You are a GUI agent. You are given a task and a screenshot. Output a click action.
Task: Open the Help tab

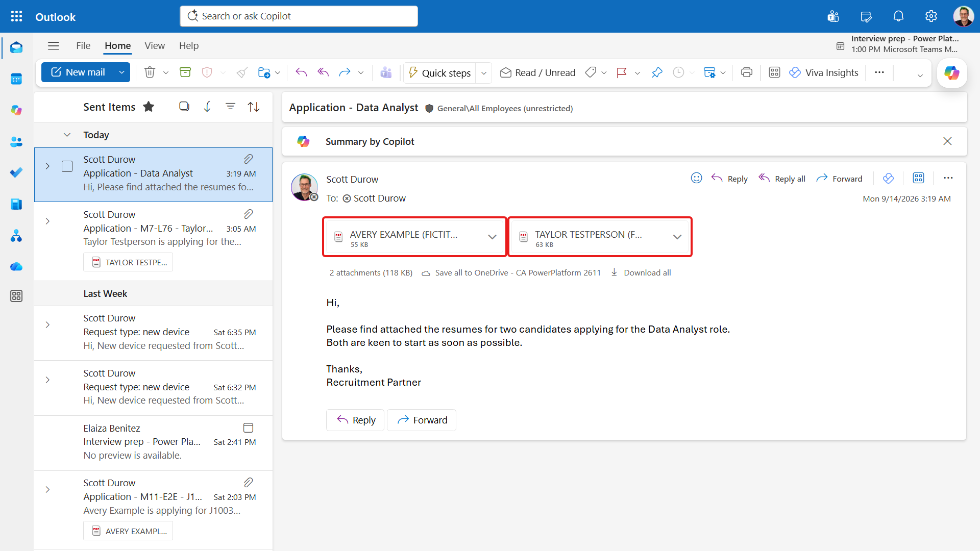point(189,46)
